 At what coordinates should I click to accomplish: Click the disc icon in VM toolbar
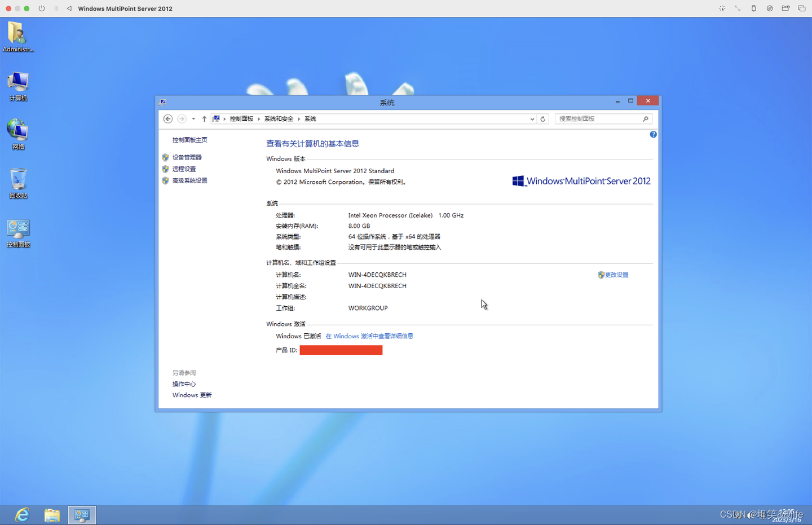coord(770,8)
